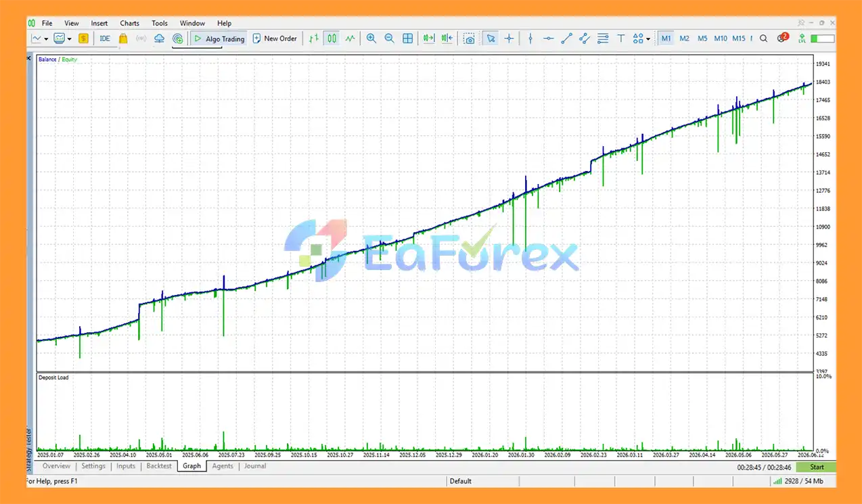The height and width of the screenshot is (504, 862).
Task: Select the trendline drawing tool
Action: (567, 39)
